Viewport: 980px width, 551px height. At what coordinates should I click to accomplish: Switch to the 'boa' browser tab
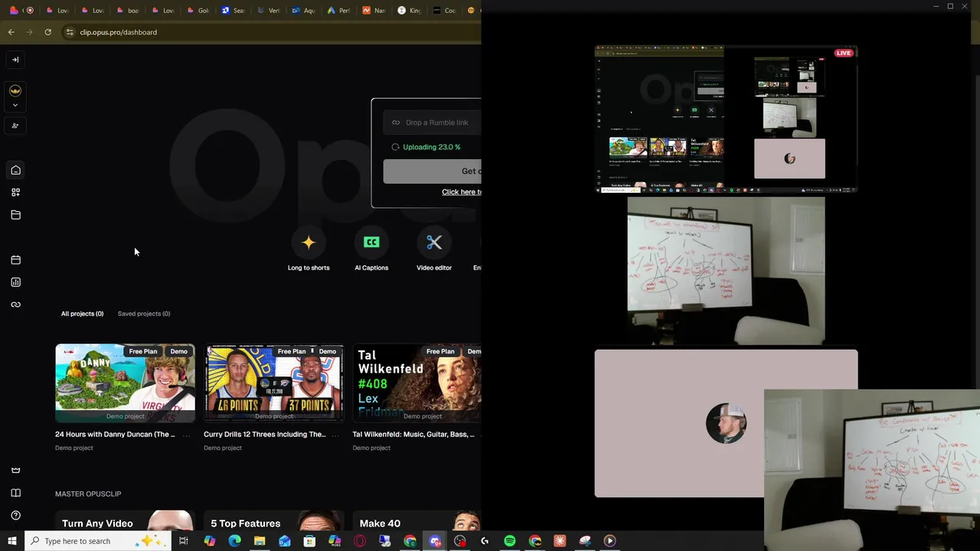point(126,11)
